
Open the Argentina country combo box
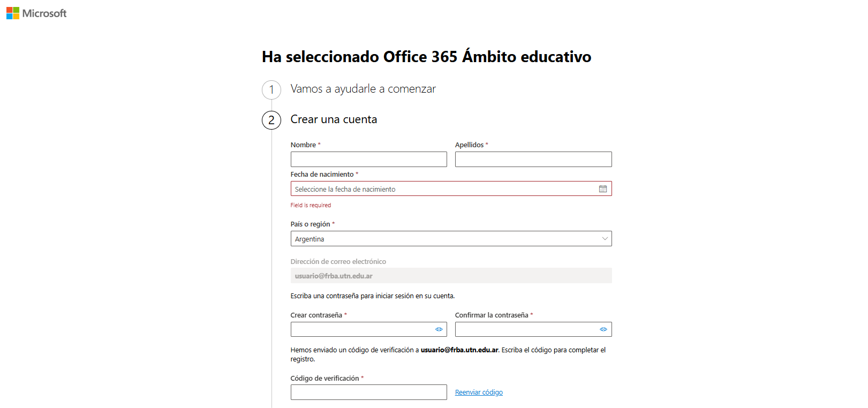coord(444,239)
